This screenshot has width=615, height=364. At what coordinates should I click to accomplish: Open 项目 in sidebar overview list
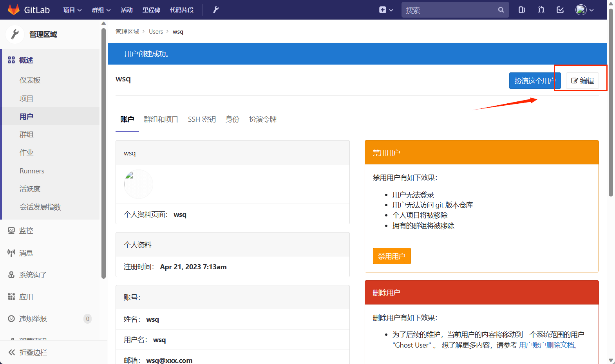coord(26,99)
